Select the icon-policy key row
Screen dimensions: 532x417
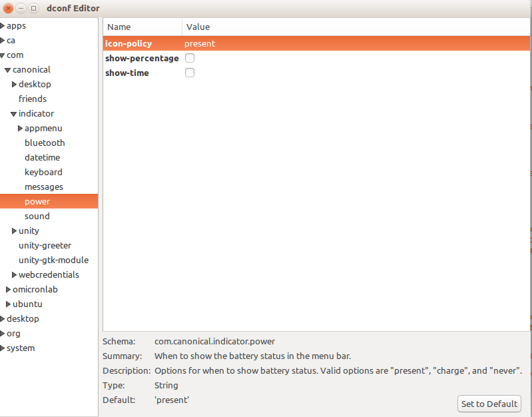(x=129, y=44)
